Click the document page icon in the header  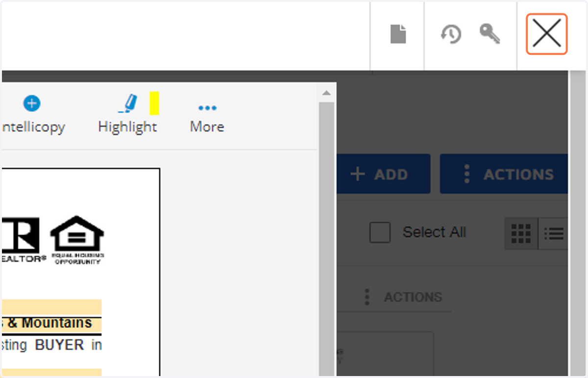tap(398, 34)
